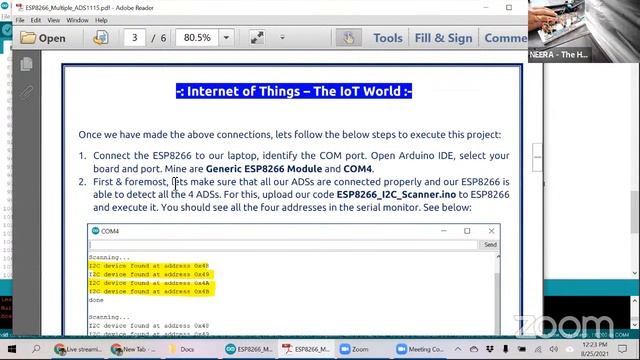This screenshot has width=640, height=360.
Task: Click the right pane collapse handle
Action: coord(537,157)
